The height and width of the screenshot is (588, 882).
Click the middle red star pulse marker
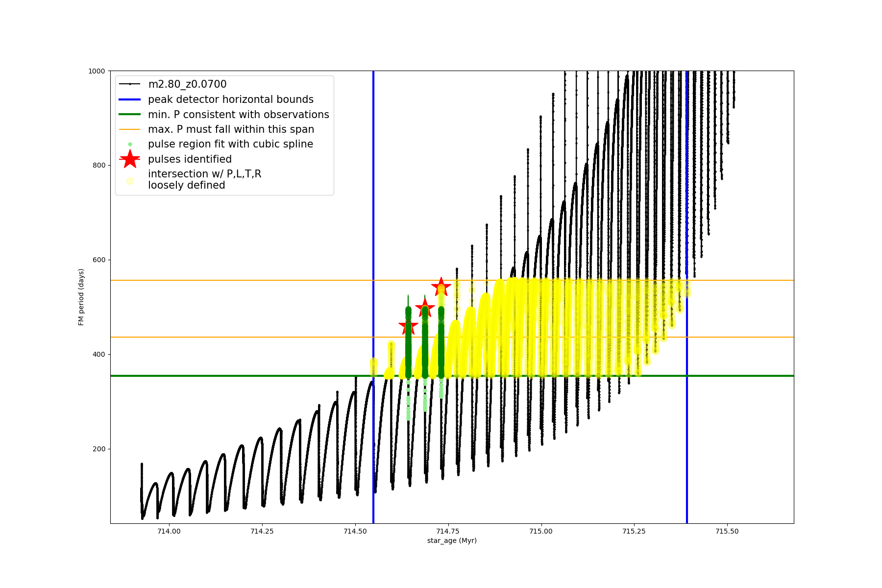[425, 308]
